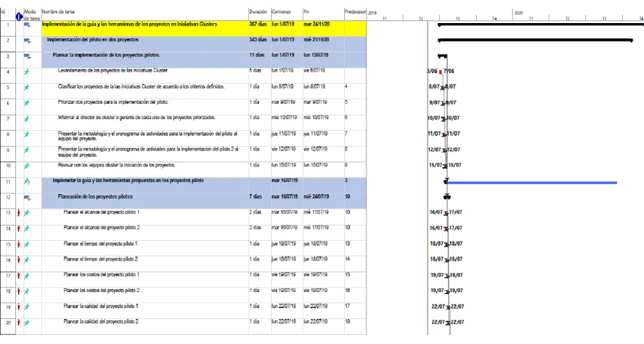Click the T2 quarter label under 2020
Screen dimensions: 644x344
tap(567, 19)
